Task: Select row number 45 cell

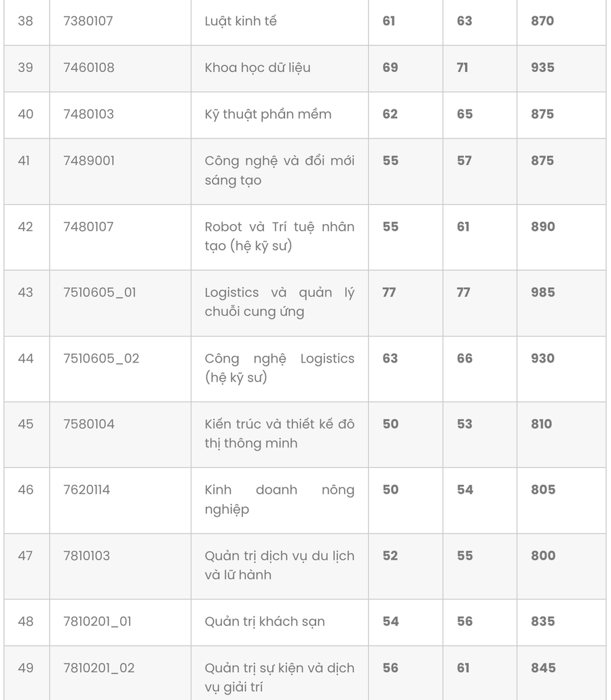Action: tap(26, 424)
